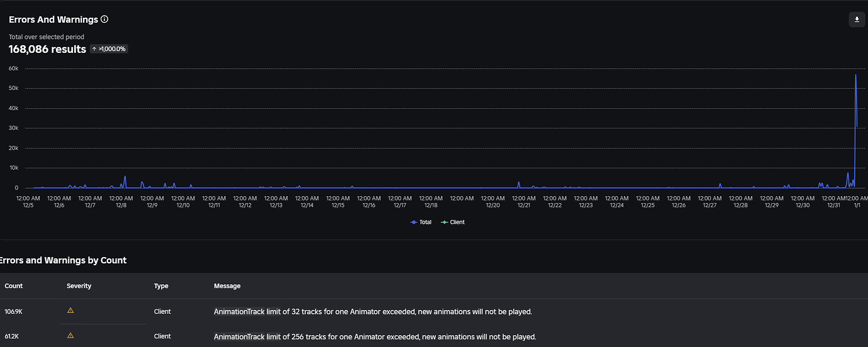Click the Errors and Warnings by Count heading

pyautogui.click(x=63, y=260)
